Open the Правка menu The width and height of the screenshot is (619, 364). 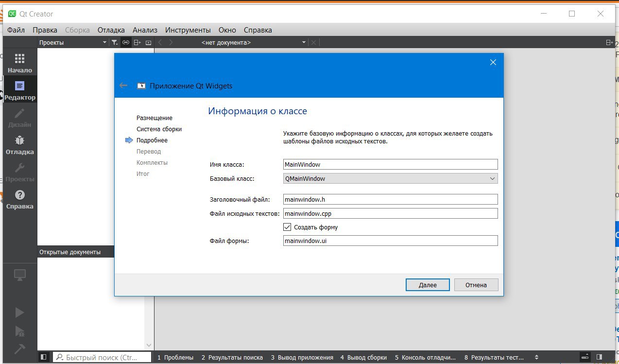[x=45, y=30]
